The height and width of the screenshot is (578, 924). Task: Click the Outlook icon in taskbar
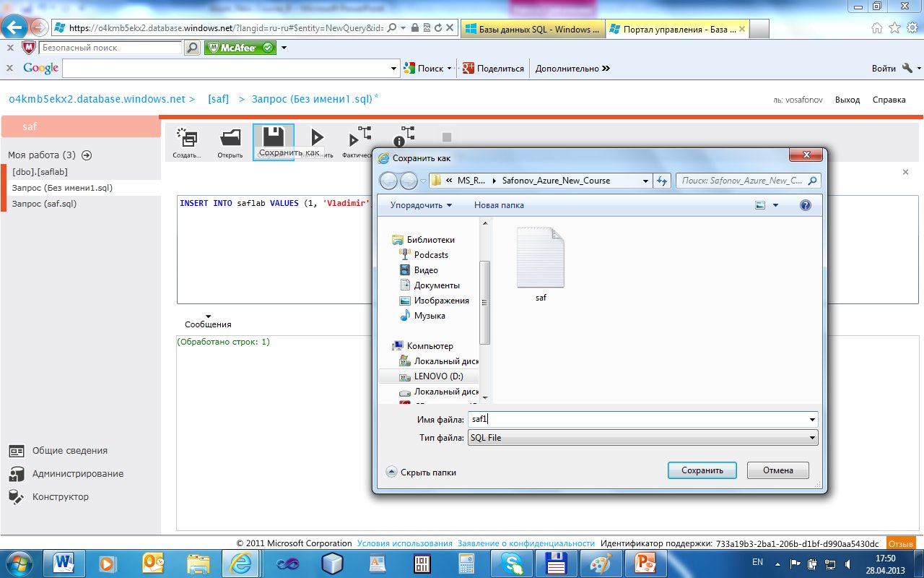pos(154,563)
